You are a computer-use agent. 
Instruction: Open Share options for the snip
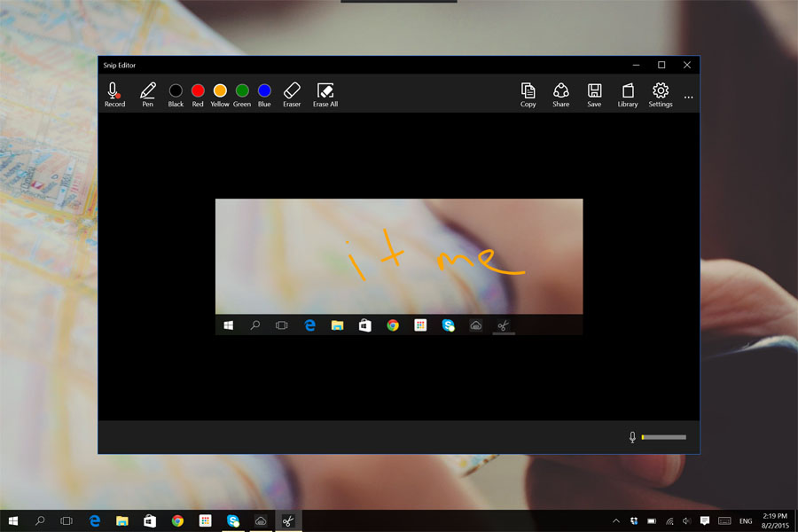tap(561, 93)
